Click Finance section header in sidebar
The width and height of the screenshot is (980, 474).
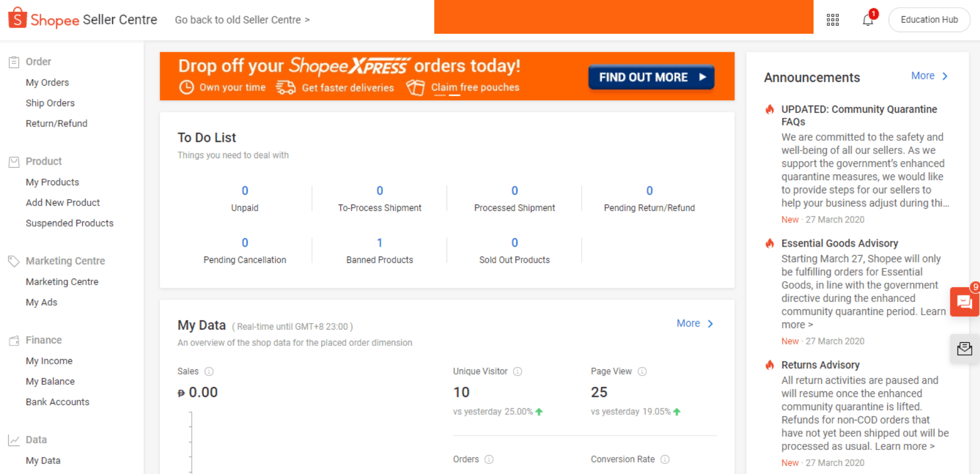[44, 340]
